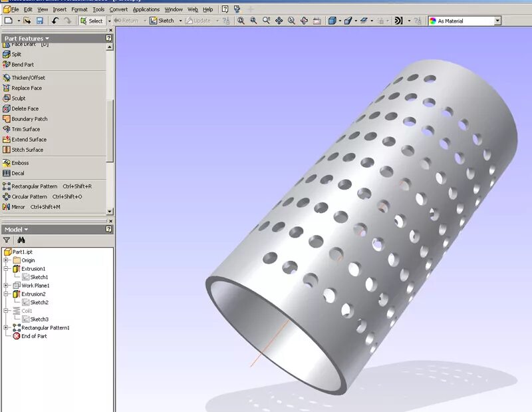Click the Filter icon in Model browser
The image size is (532, 412).
click(x=7, y=240)
